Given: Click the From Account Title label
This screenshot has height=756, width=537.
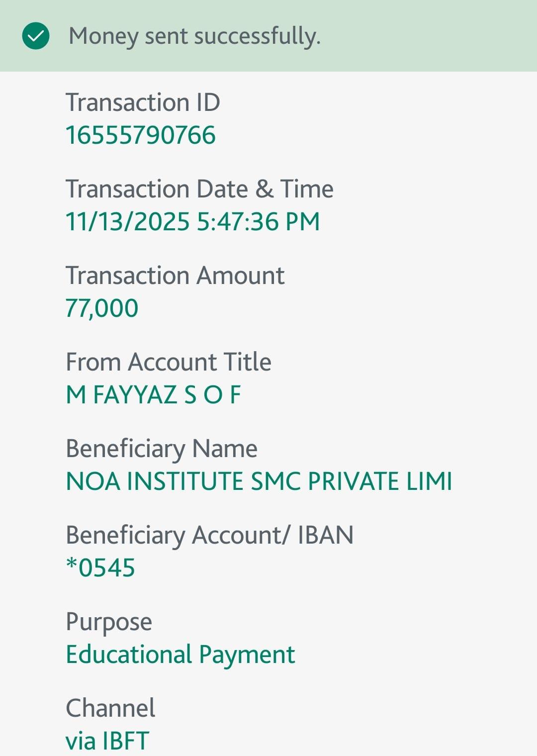Looking at the screenshot, I should [x=169, y=362].
